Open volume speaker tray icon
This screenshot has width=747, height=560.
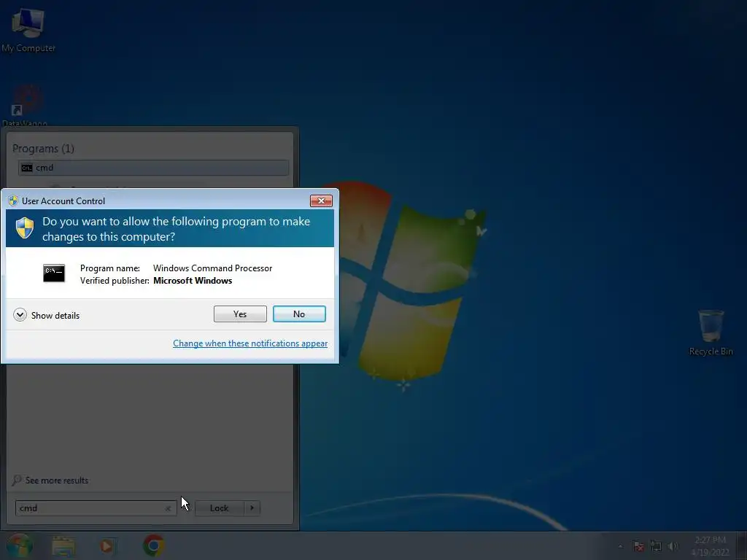pos(673,546)
